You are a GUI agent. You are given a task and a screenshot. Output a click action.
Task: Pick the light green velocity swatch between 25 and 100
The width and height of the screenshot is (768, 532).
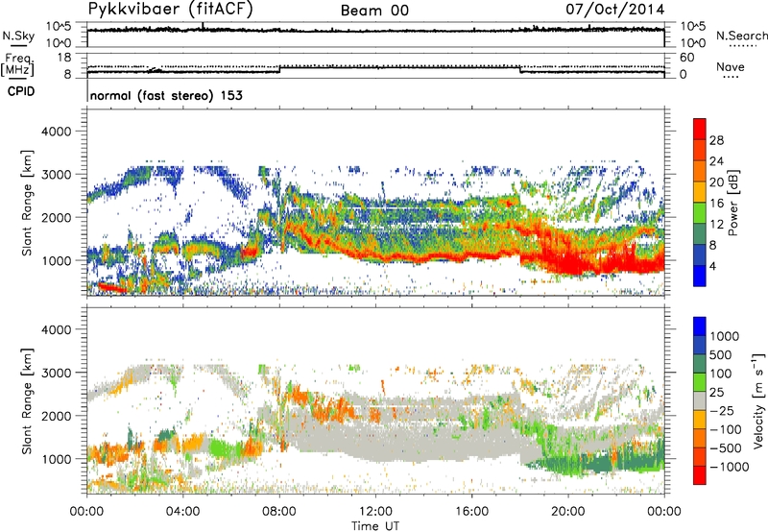[700, 382]
